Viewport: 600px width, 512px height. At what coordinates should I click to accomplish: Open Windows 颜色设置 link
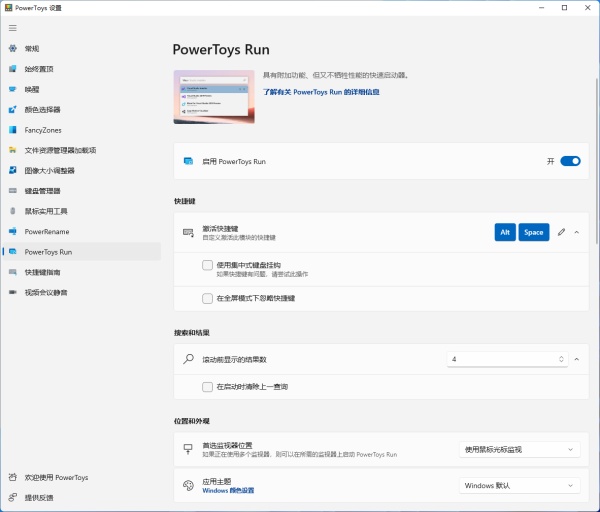pyautogui.click(x=228, y=490)
